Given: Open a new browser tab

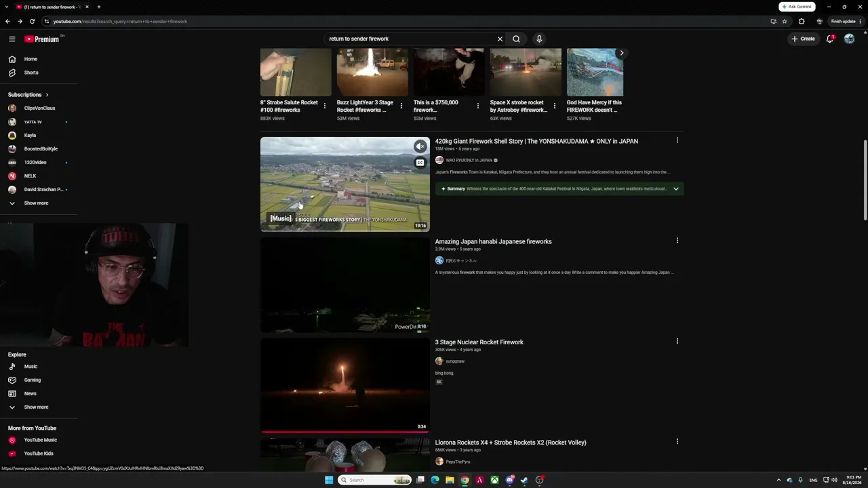Looking at the screenshot, I should pyautogui.click(x=98, y=7).
